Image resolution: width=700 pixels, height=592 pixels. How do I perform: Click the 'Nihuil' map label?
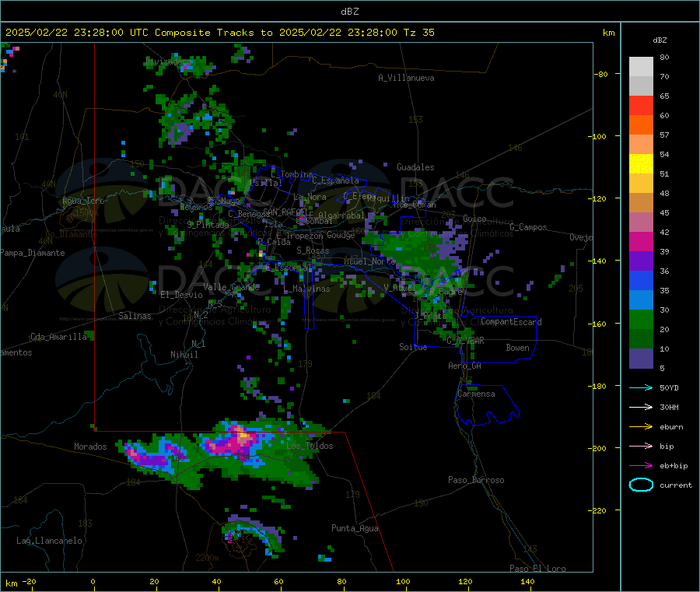[x=184, y=355]
